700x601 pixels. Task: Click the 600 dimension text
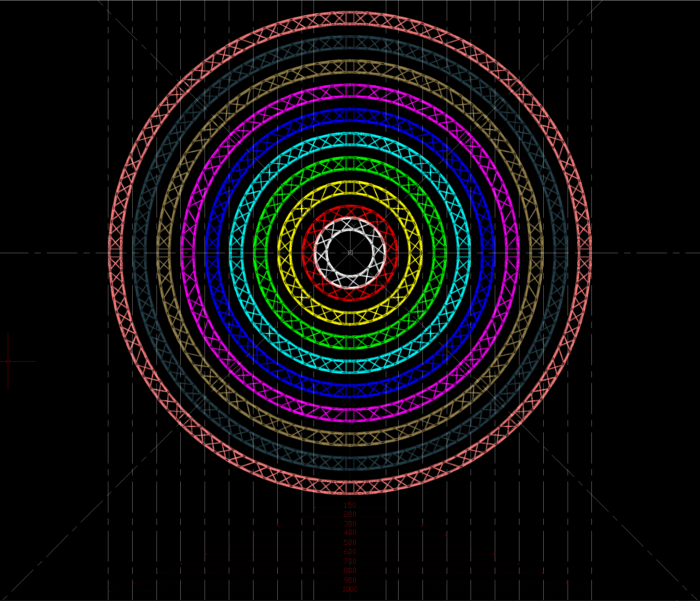click(x=350, y=552)
